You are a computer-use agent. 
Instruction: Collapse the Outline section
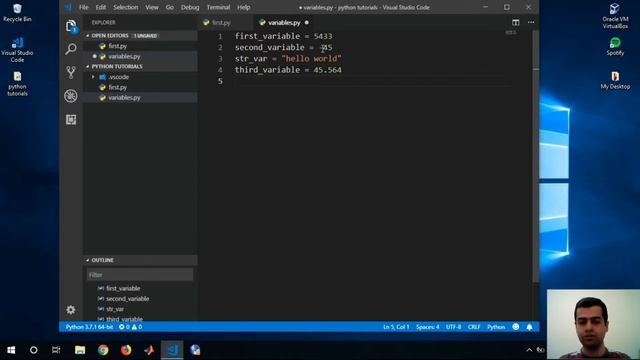coord(140,260)
